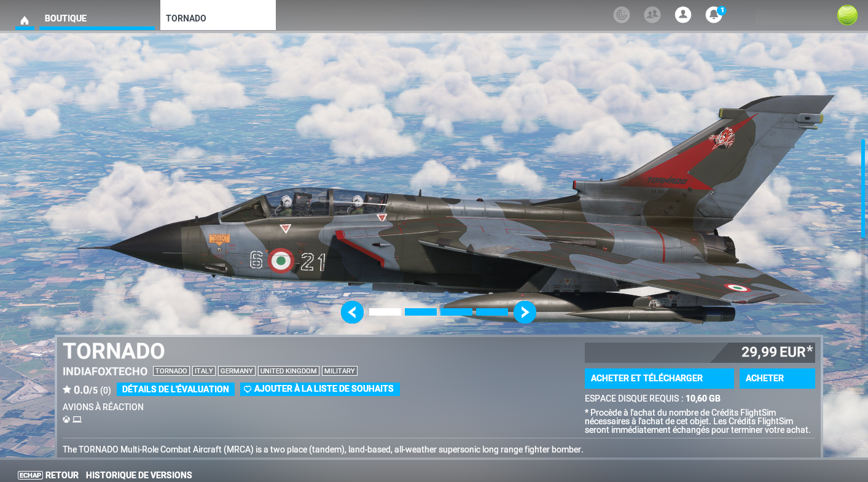Click the INDIAFOXTECHO publisher name
The width and height of the screenshot is (868, 482).
105,371
